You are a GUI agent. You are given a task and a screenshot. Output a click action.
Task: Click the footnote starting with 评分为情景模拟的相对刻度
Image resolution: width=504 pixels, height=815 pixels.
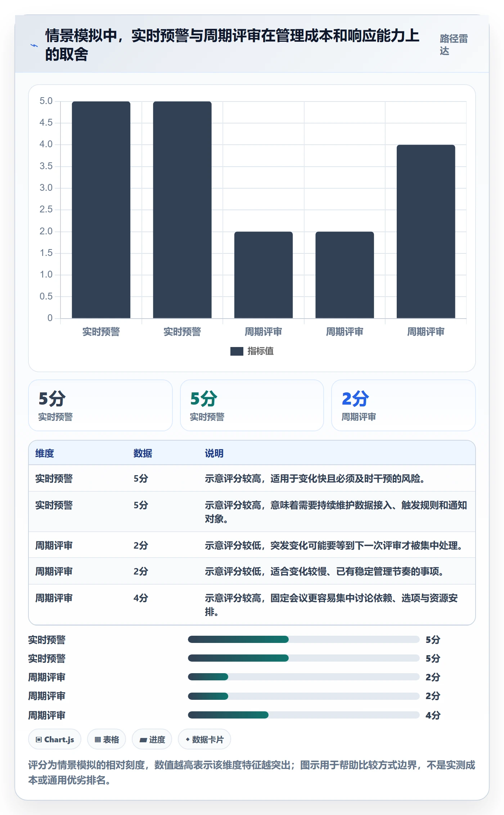pyautogui.click(x=252, y=772)
